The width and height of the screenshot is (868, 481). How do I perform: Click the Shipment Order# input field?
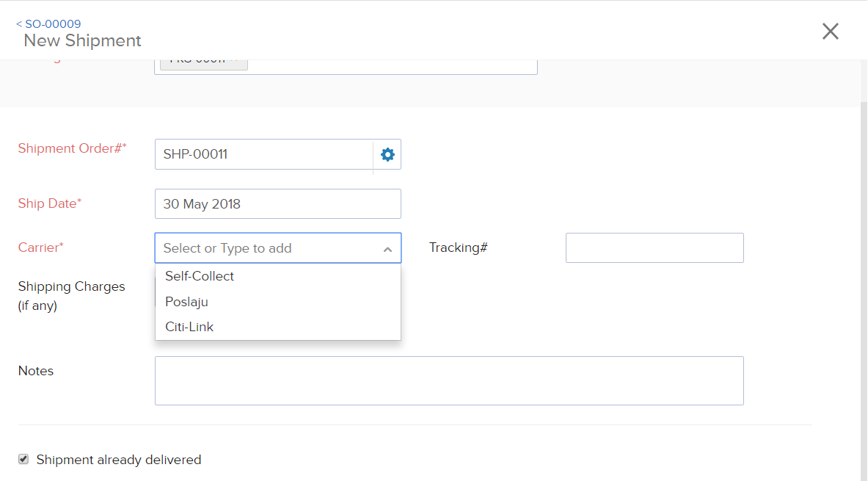[263, 154]
